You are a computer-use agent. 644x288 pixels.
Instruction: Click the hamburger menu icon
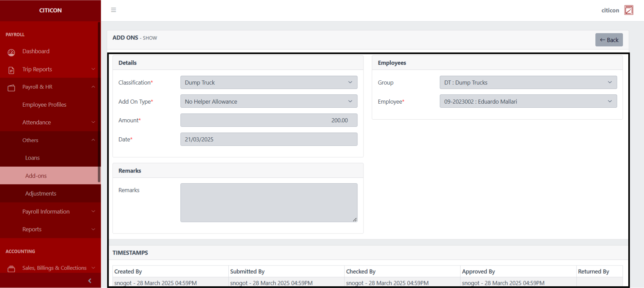(113, 10)
